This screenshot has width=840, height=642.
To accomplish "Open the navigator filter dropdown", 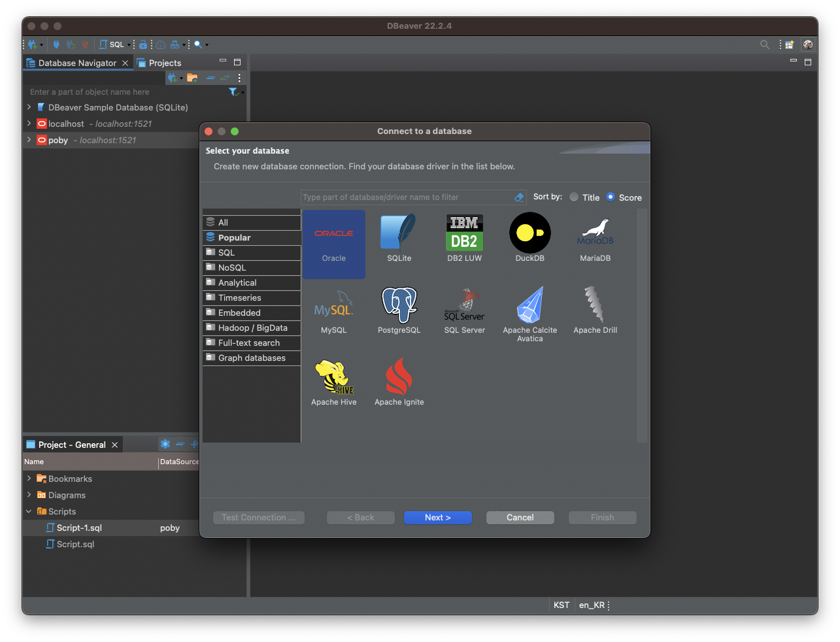I will 243,93.
